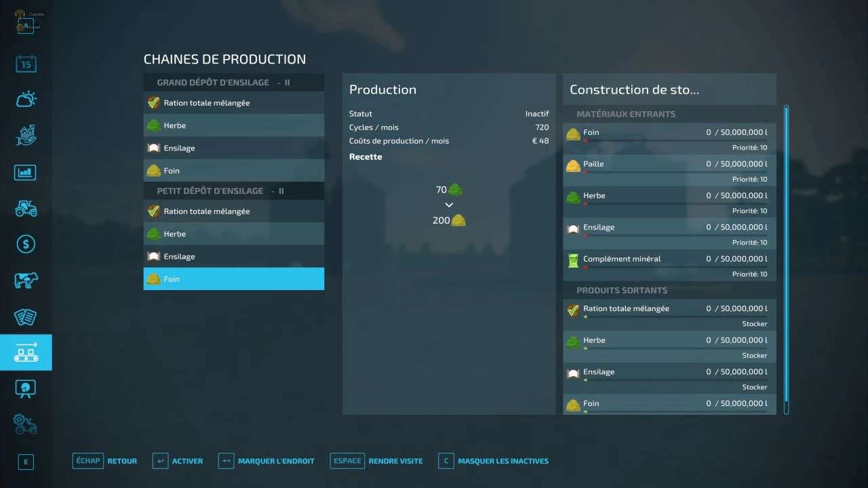Toggle MARQUER L'ENDROIT location marker
Viewport: 868px width, 488px height.
(x=267, y=461)
